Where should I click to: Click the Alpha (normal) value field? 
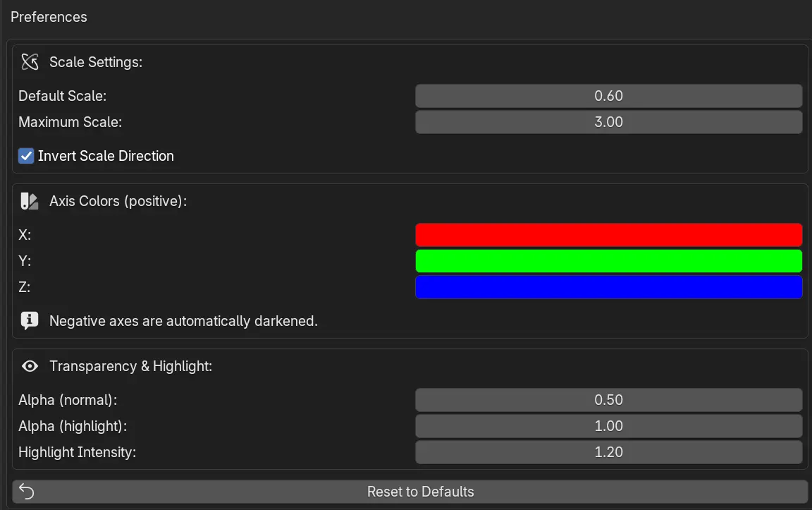click(608, 400)
